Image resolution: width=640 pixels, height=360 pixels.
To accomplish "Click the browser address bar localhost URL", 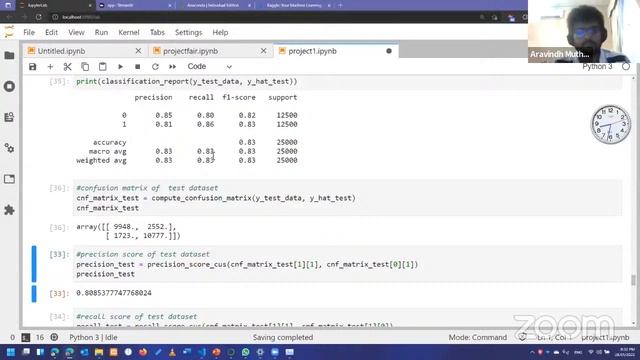I will coord(82,17).
